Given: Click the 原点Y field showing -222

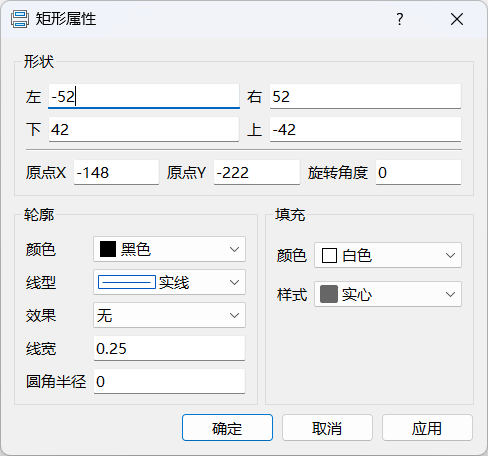Looking at the screenshot, I should (x=257, y=172).
